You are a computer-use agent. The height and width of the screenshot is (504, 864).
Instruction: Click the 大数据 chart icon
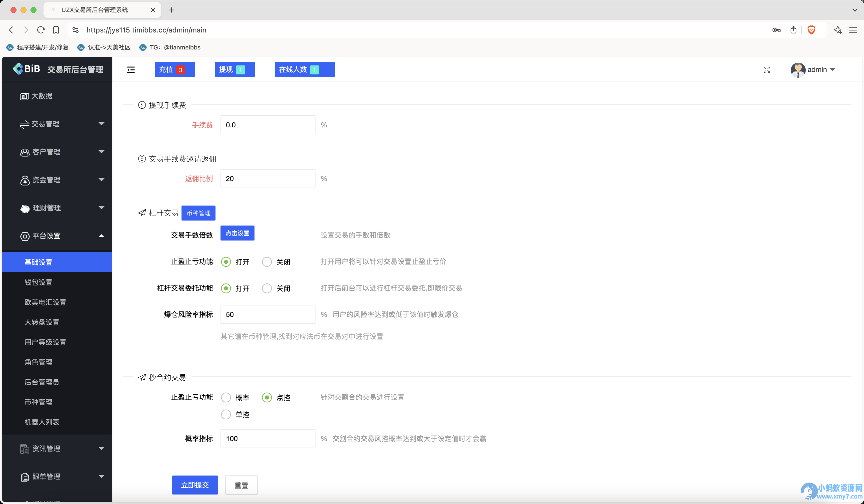pos(24,96)
